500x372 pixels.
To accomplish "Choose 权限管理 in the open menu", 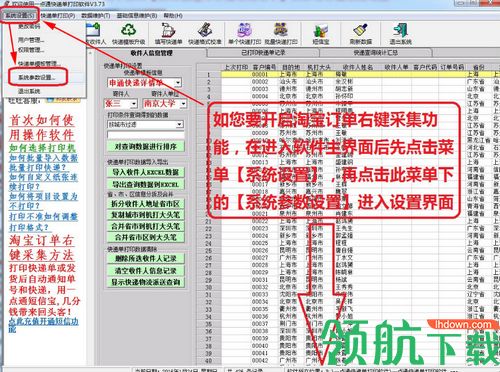I will 31,50.
